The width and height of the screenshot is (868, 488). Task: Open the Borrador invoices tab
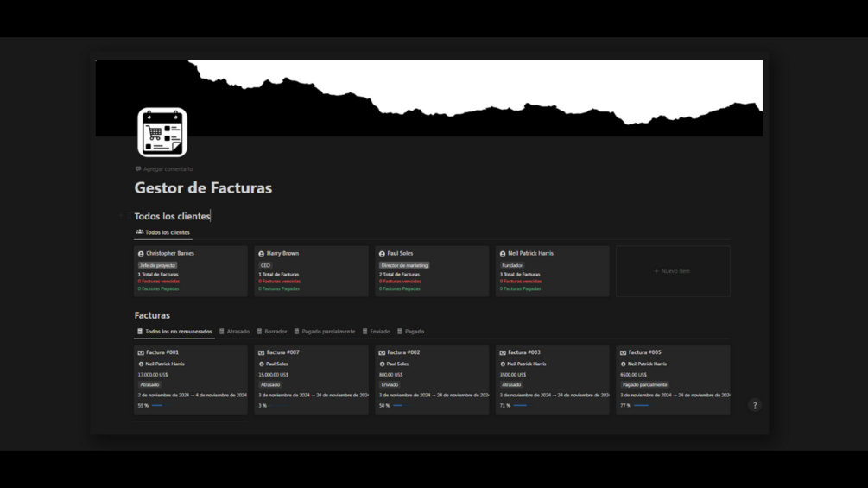tap(272, 332)
